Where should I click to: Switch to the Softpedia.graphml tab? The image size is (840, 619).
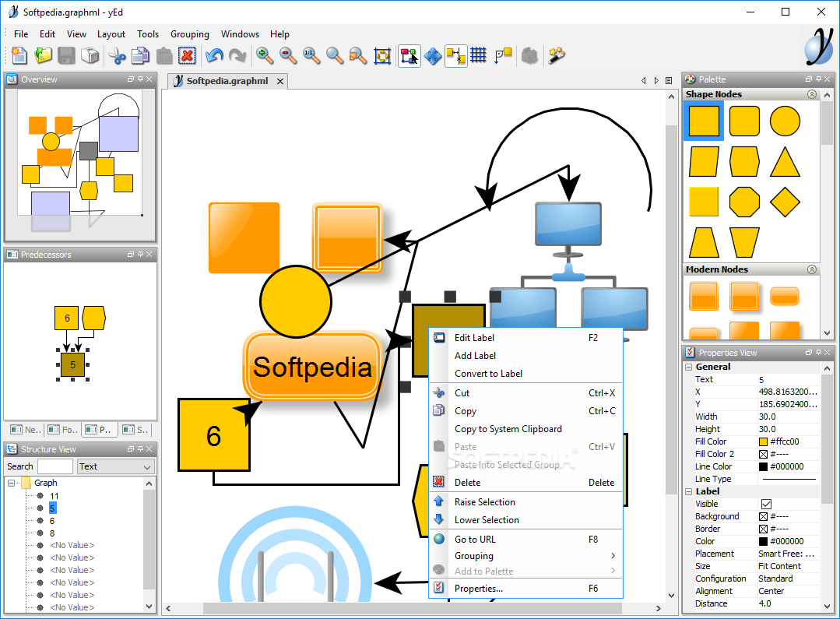click(x=227, y=81)
